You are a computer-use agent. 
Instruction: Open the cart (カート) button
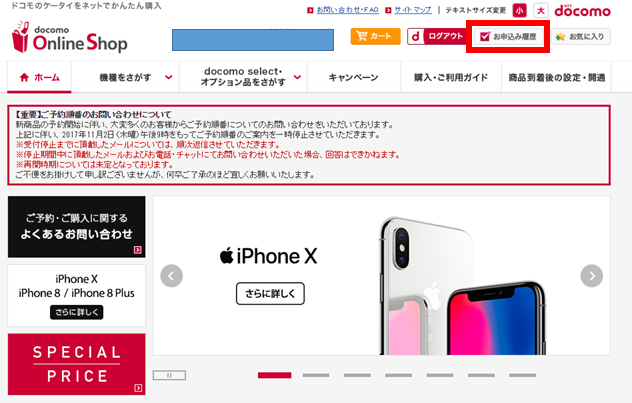click(375, 36)
